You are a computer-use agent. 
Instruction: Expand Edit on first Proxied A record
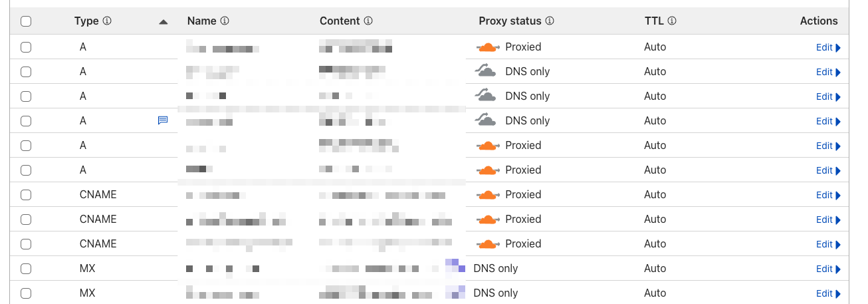click(828, 47)
